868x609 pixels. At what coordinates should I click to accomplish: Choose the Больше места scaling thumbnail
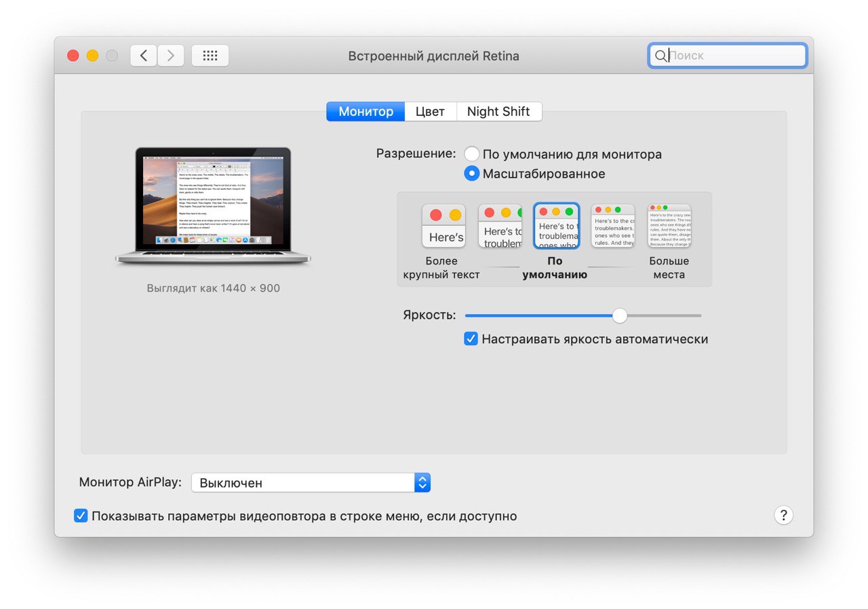(x=669, y=226)
